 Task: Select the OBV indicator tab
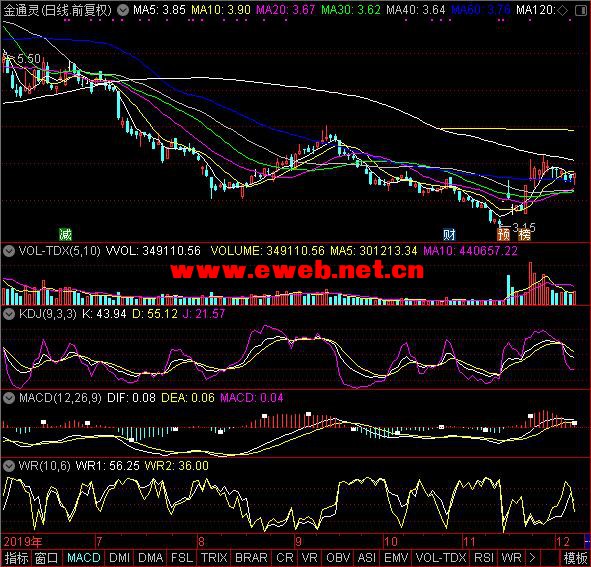point(338,558)
